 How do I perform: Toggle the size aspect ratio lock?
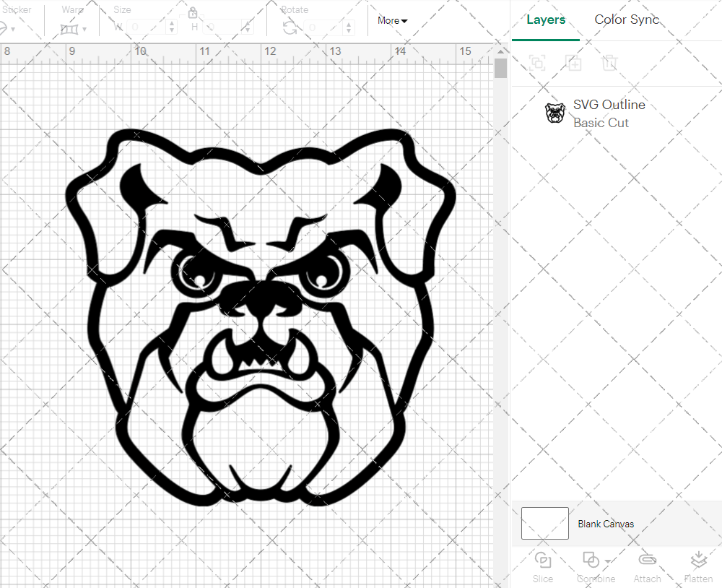click(192, 12)
